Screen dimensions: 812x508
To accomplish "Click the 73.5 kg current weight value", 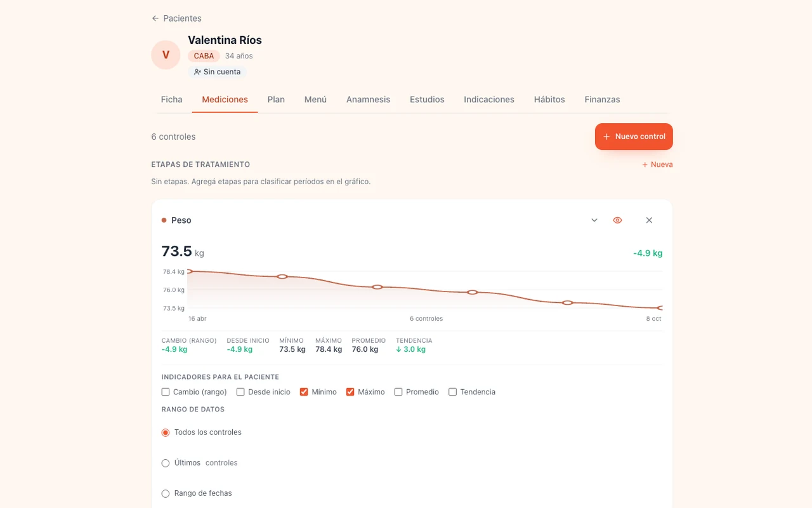I will point(183,251).
